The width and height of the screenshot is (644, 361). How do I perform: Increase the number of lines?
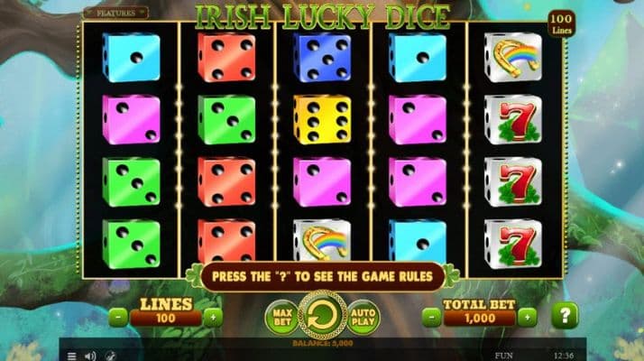click(x=213, y=317)
